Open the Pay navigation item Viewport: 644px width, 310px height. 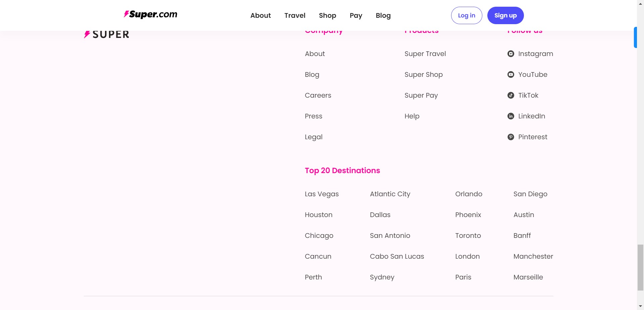356,15
